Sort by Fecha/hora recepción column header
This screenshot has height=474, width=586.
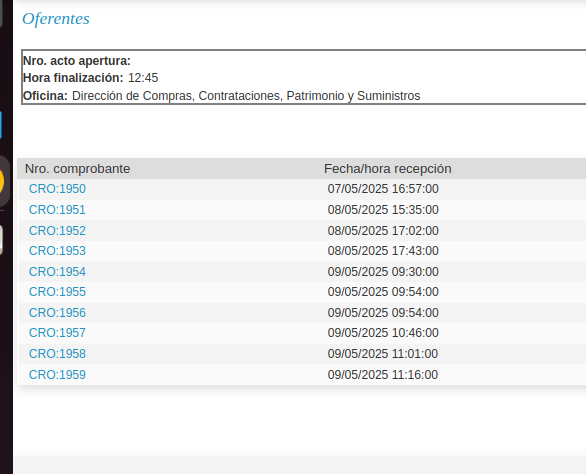click(388, 169)
